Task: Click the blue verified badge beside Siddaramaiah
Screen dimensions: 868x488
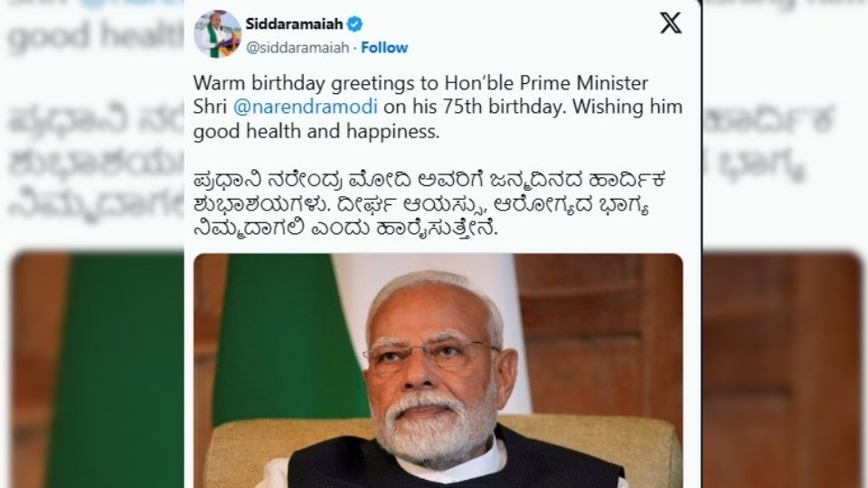Action: 354,24
